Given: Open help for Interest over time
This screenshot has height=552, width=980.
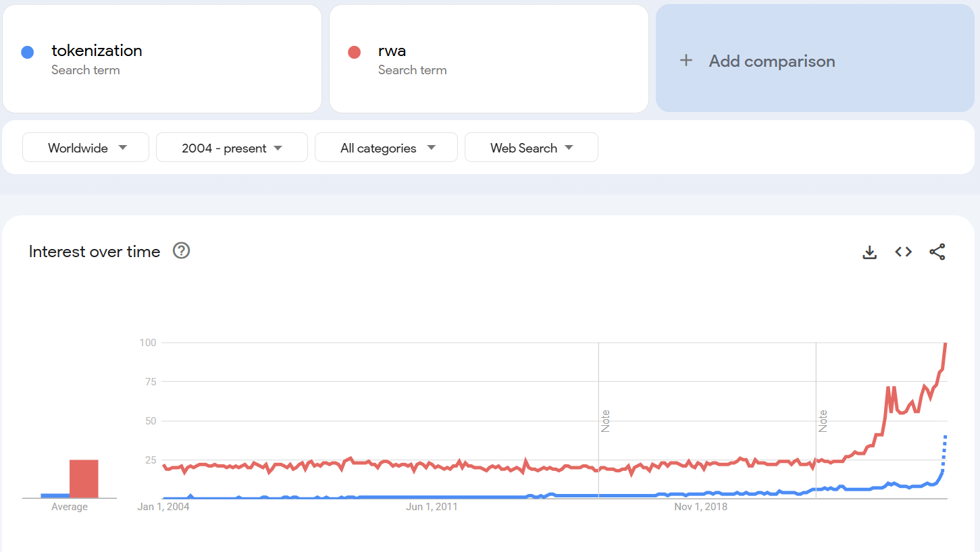Looking at the screenshot, I should (181, 251).
